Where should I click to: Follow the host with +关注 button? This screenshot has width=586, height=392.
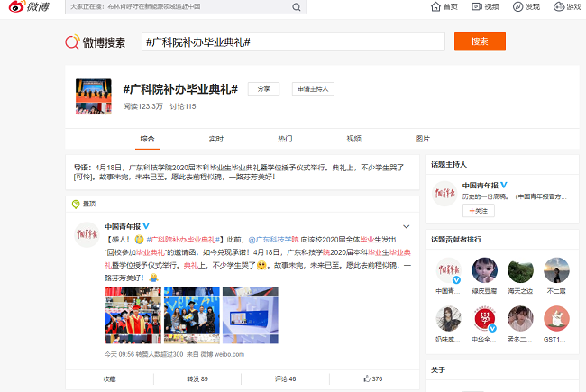tap(479, 210)
